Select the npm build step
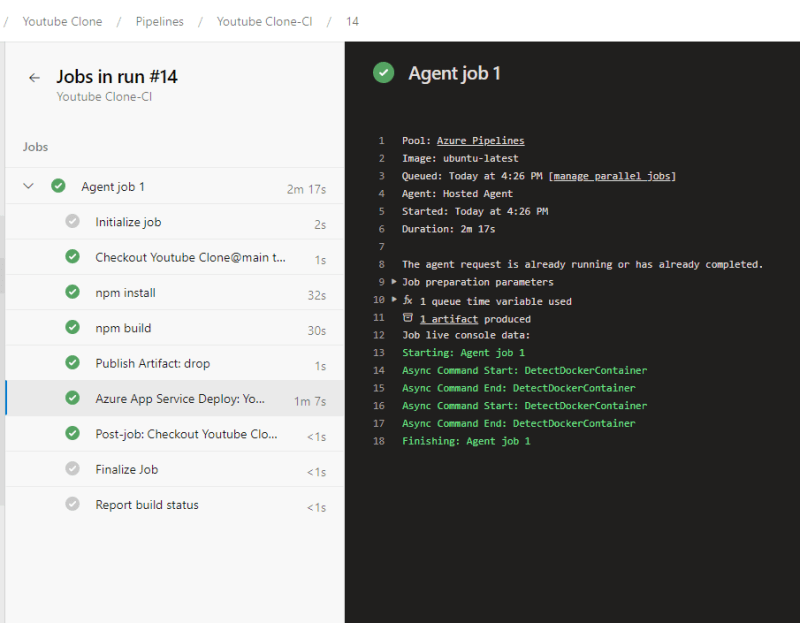800x623 pixels. [x=175, y=328]
